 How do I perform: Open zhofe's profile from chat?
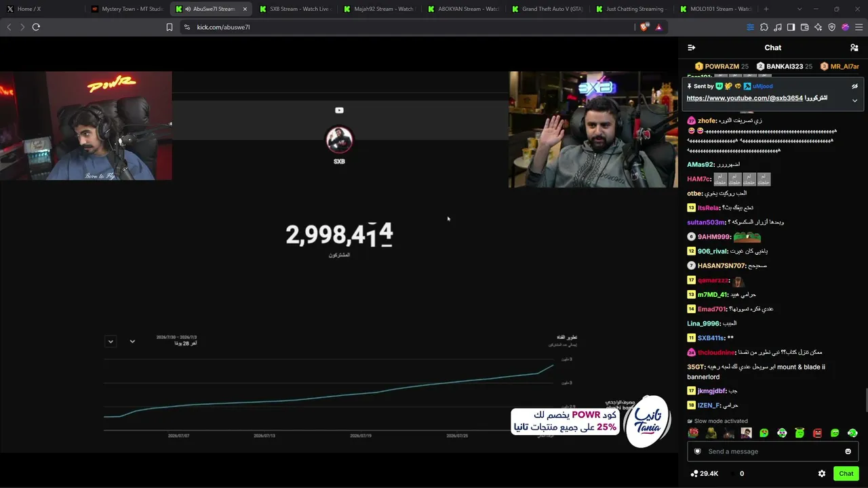(707, 121)
